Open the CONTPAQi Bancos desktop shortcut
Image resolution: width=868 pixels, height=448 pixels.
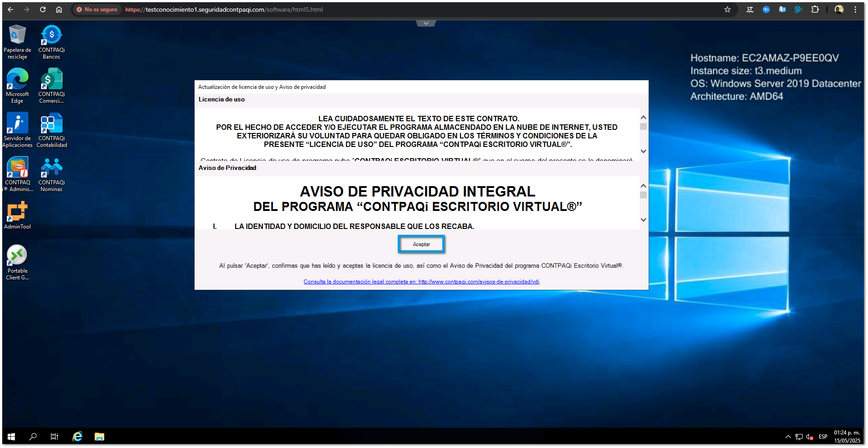pyautogui.click(x=51, y=42)
